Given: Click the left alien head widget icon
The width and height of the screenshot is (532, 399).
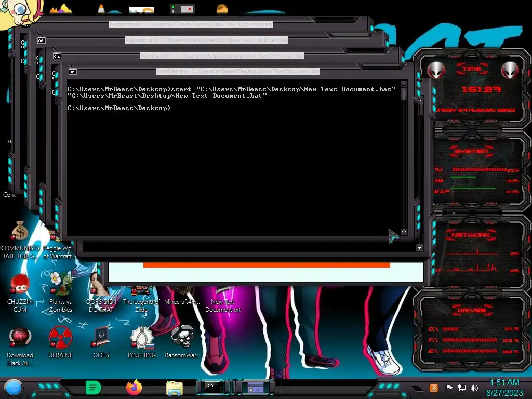Looking at the screenshot, I should (x=436, y=71).
